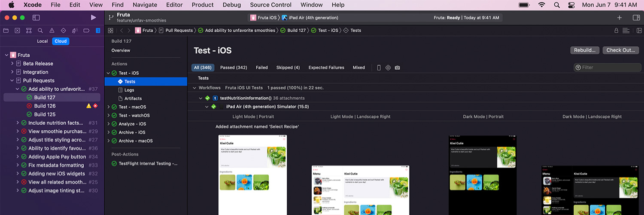Toggle the inspector panel icon
The width and height of the screenshot is (644, 215).
pyautogui.click(x=636, y=18)
